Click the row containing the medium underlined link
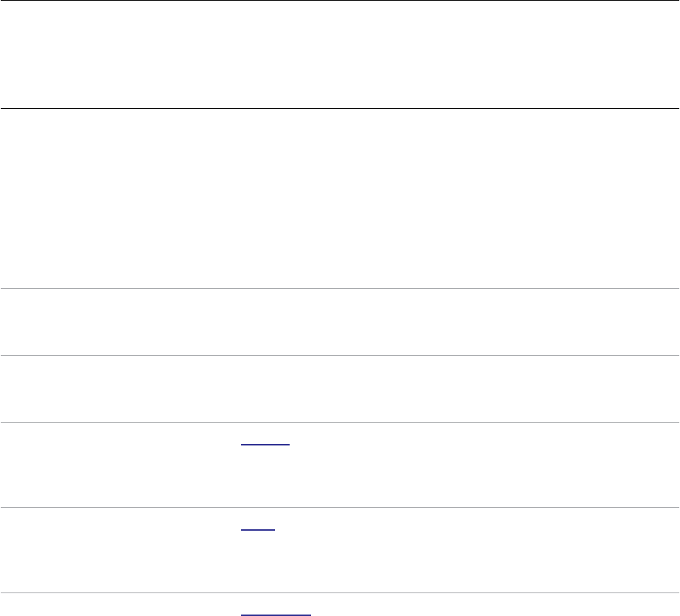 [340, 465]
